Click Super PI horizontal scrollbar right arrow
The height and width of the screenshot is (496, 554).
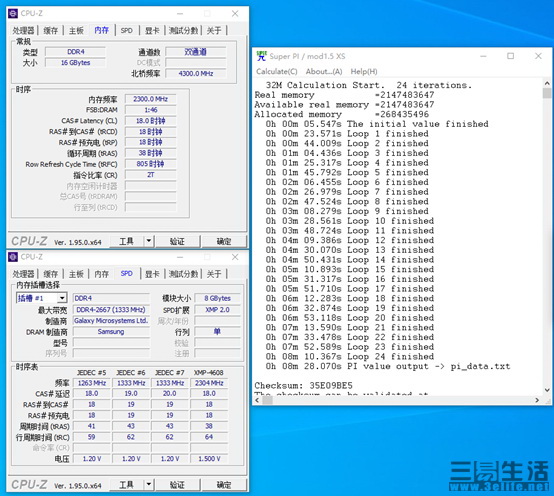537,400
